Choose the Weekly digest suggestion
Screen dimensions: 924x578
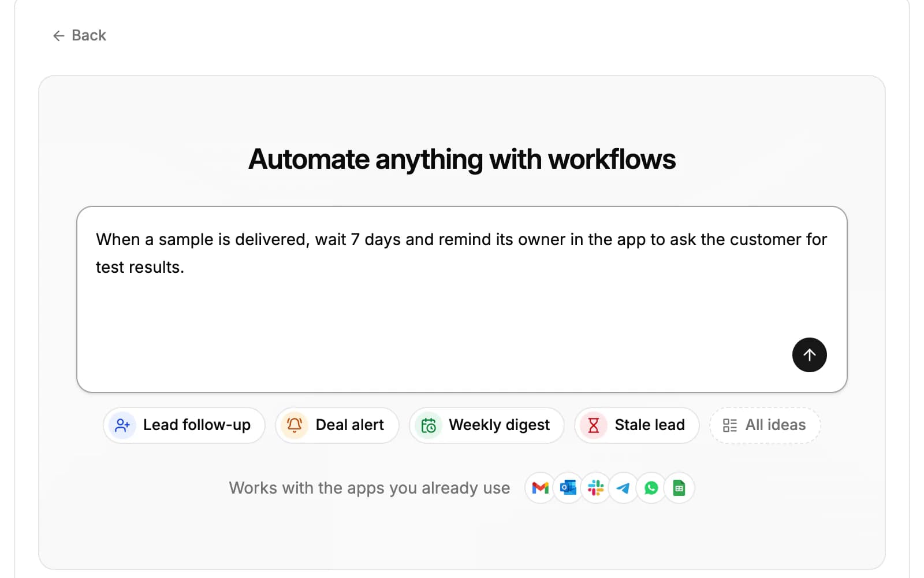(487, 425)
